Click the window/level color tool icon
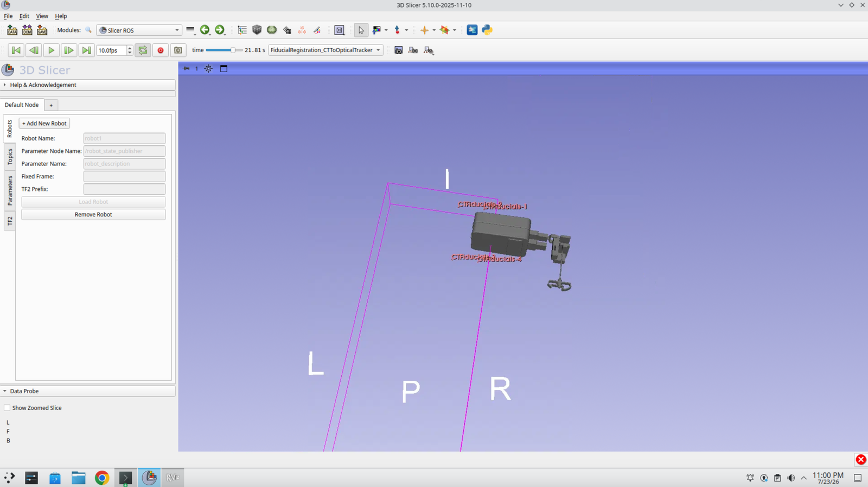 (x=376, y=30)
